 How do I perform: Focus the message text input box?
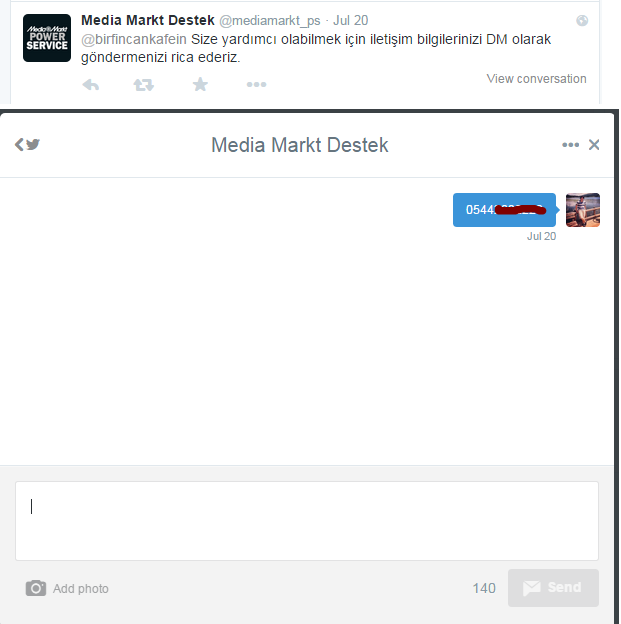(x=307, y=521)
